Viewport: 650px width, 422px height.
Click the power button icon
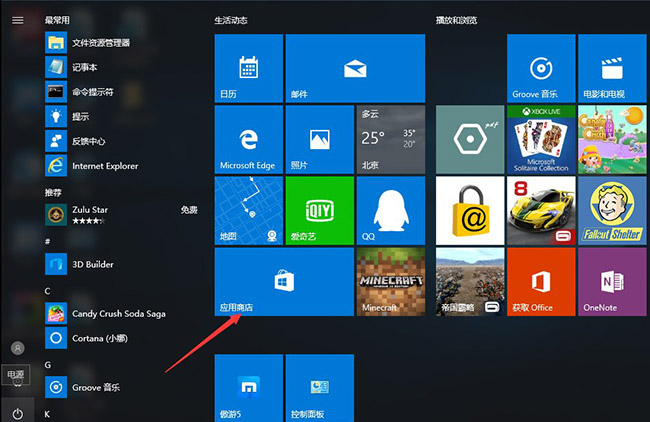point(17,414)
